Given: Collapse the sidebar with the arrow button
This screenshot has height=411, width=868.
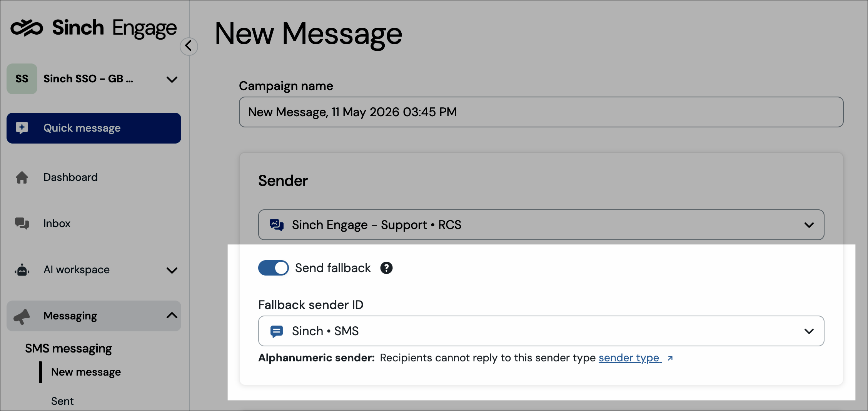Looking at the screenshot, I should [189, 46].
